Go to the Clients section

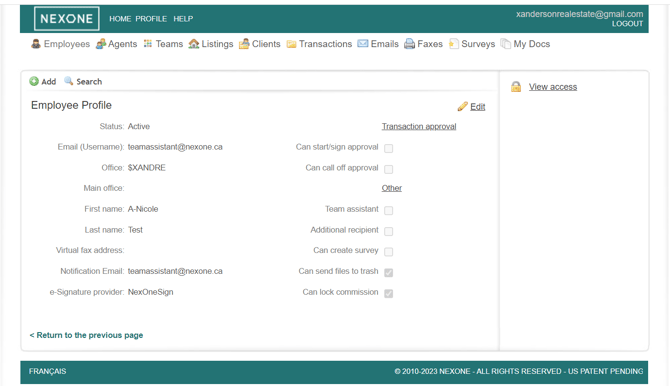pyautogui.click(x=266, y=44)
